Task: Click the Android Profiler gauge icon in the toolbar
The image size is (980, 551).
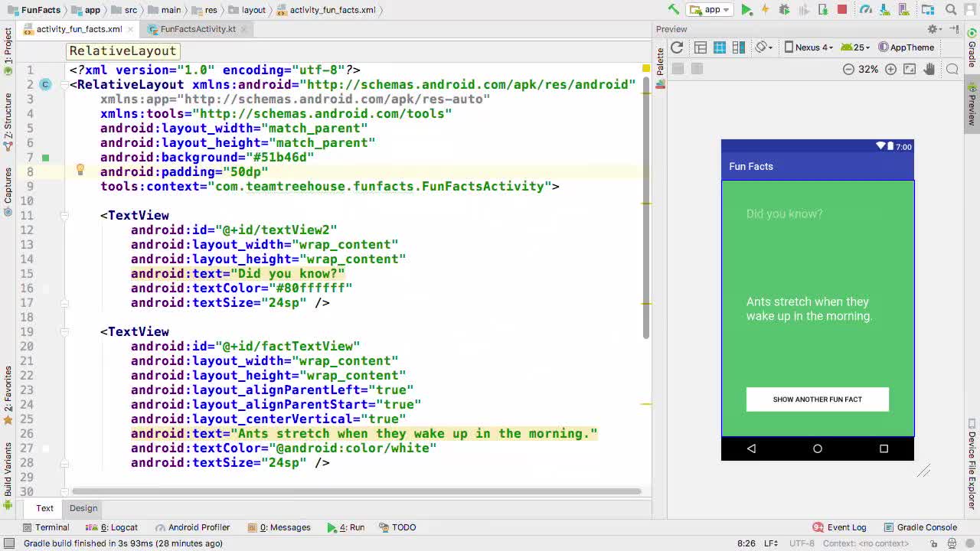Action: click(x=865, y=10)
